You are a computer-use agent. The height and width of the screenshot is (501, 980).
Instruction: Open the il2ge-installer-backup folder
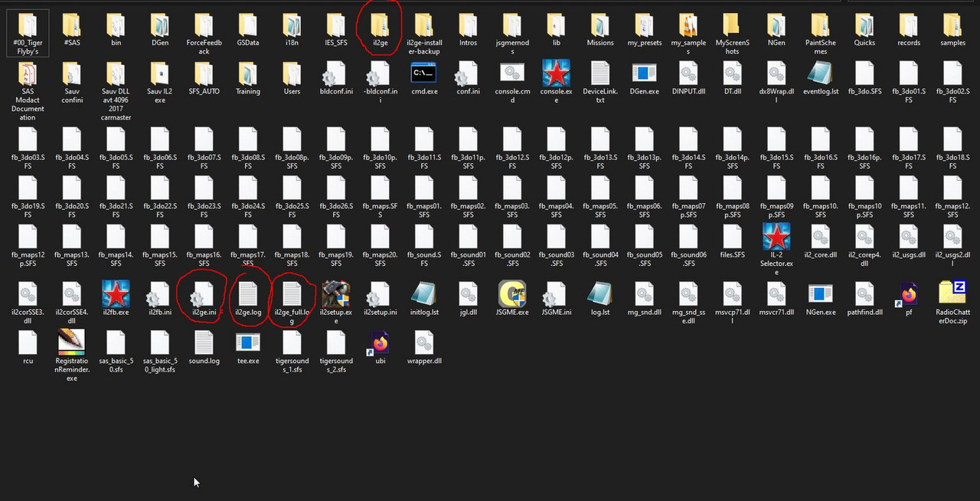coord(424,34)
